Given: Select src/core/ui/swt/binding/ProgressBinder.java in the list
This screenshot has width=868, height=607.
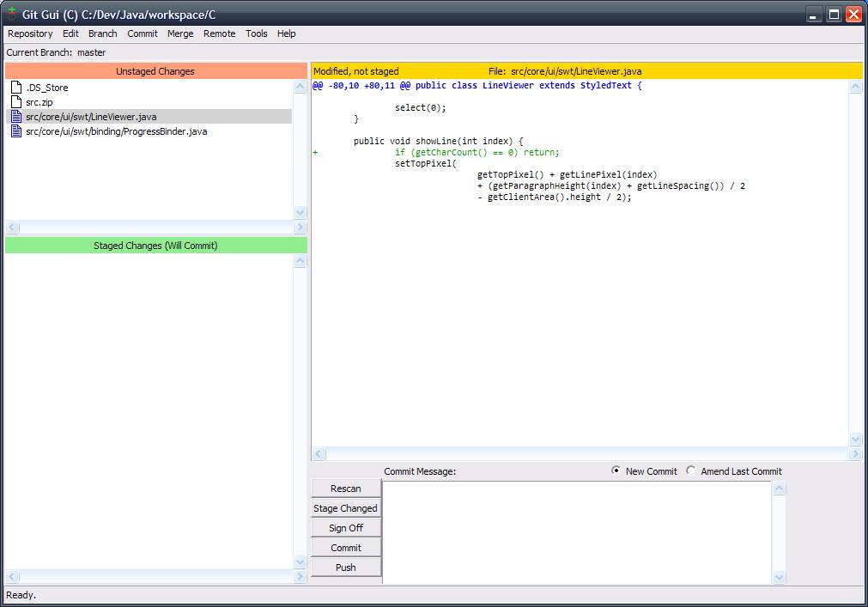Looking at the screenshot, I should coord(116,131).
